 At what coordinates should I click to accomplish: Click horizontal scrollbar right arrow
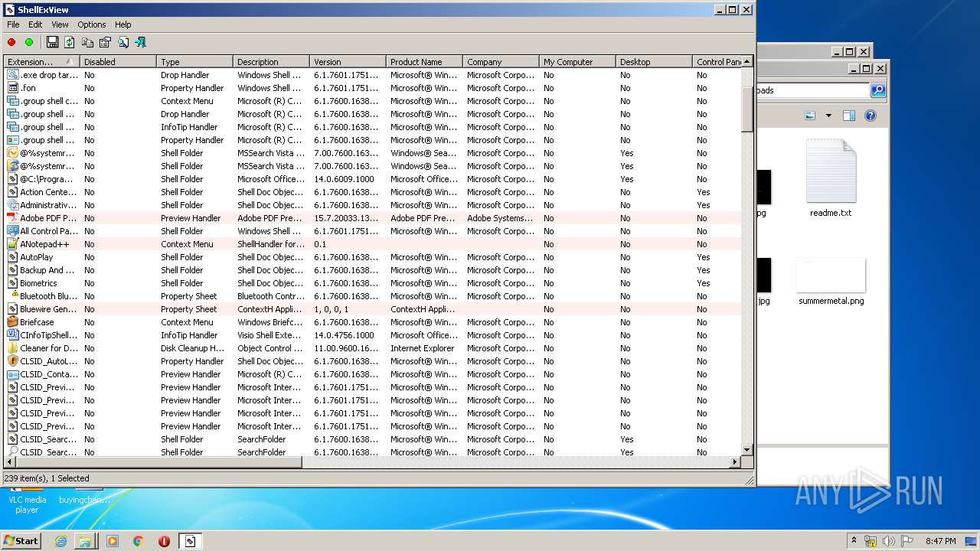(x=736, y=462)
